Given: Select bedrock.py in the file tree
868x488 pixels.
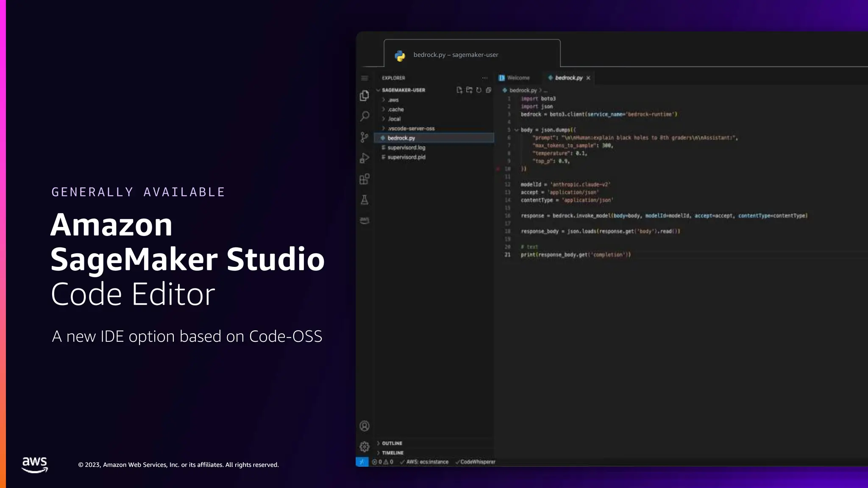Looking at the screenshot, I should (x=434, y=138).
